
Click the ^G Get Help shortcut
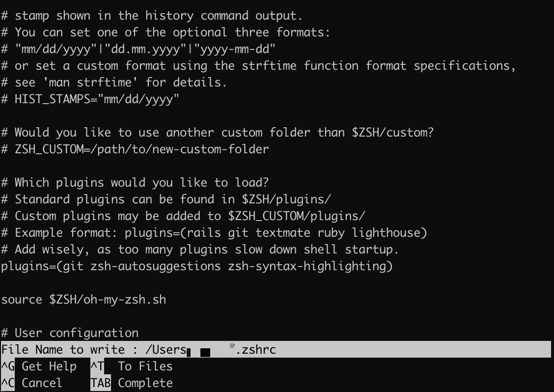coord(39,366)
